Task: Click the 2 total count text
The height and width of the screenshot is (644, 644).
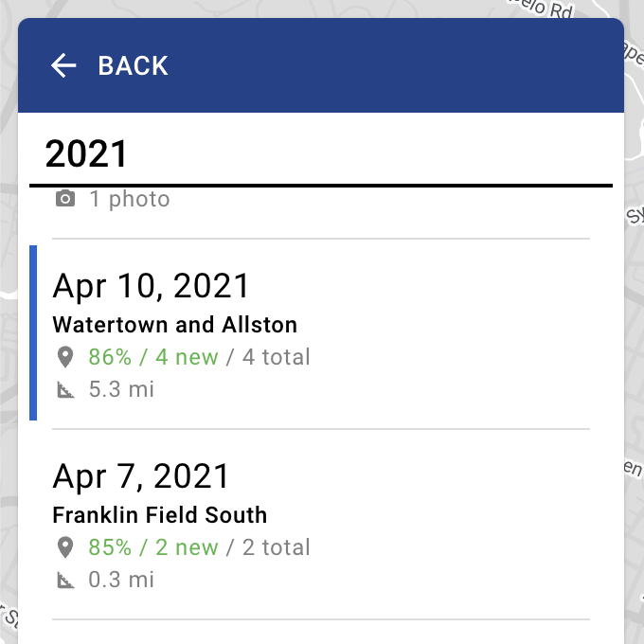Action: point(276,547)
